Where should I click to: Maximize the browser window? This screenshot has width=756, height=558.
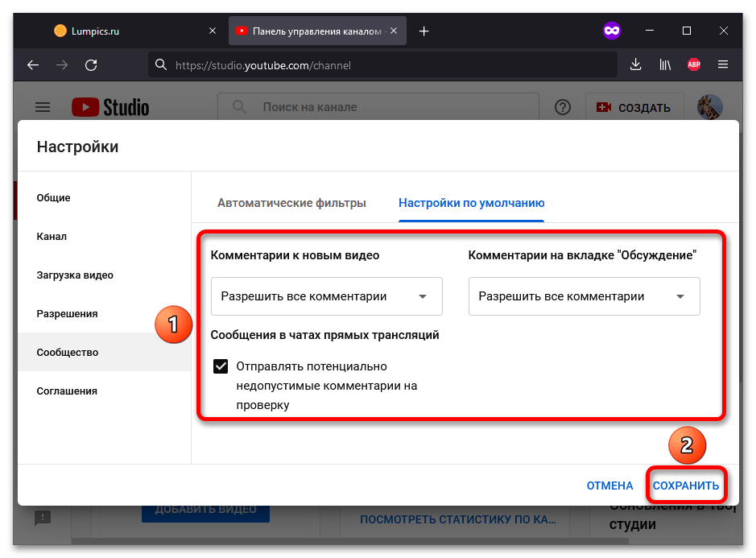pyautogui.click(x=687, y=31)
